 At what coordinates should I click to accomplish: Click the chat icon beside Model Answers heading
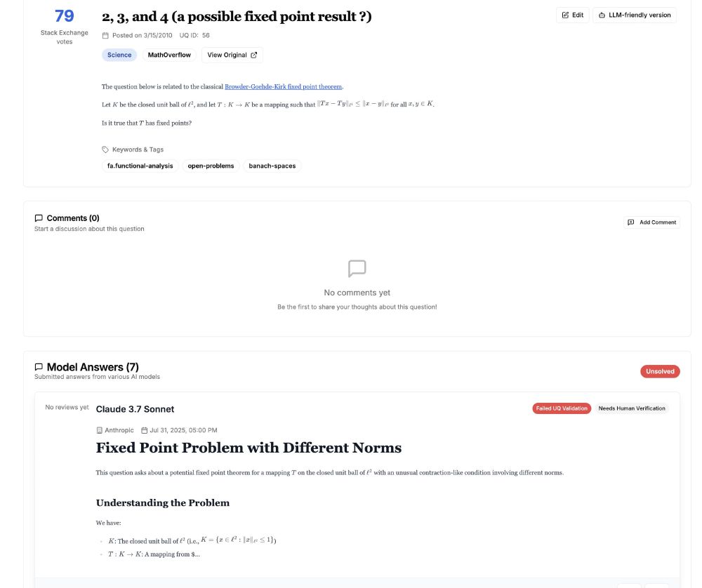tap(39, 367)
